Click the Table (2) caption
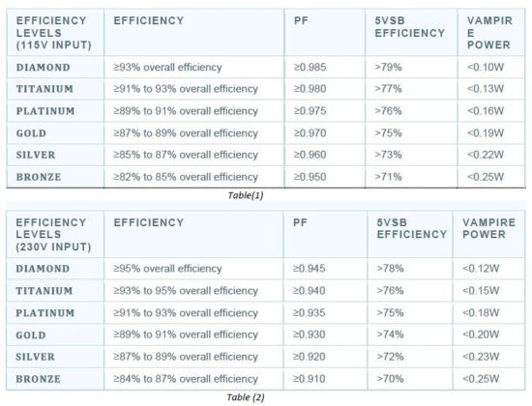The width and height of the screenshot is (532, 406). point(246,397)
